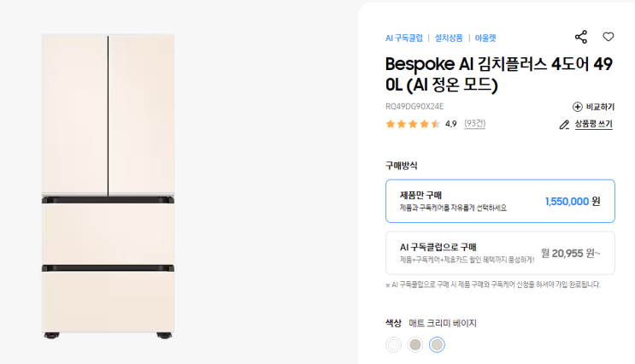This screenshot has height=364, width=635.
Task: Click the pencil icon for 상품평 쓰기
Action: (x=564, y=125)
